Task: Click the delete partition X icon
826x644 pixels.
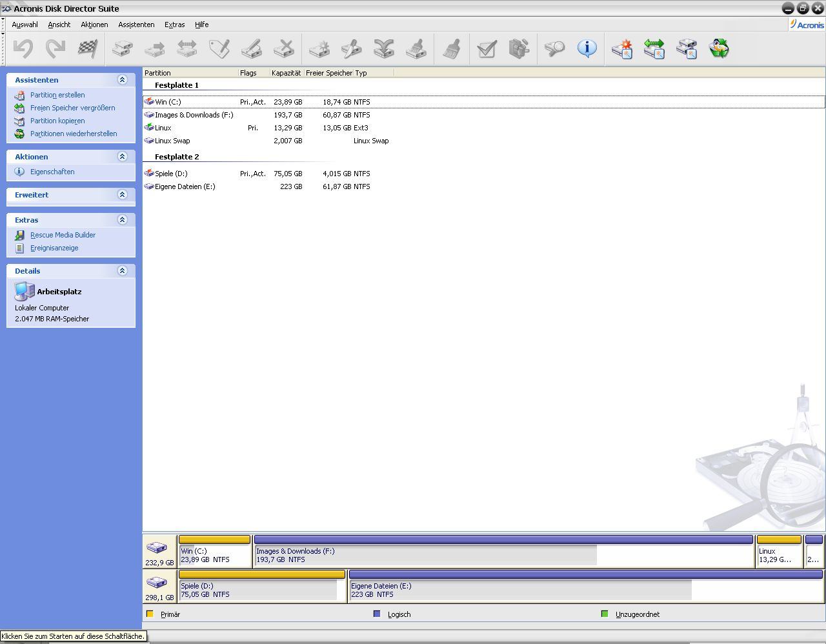Action: (284, 48)
